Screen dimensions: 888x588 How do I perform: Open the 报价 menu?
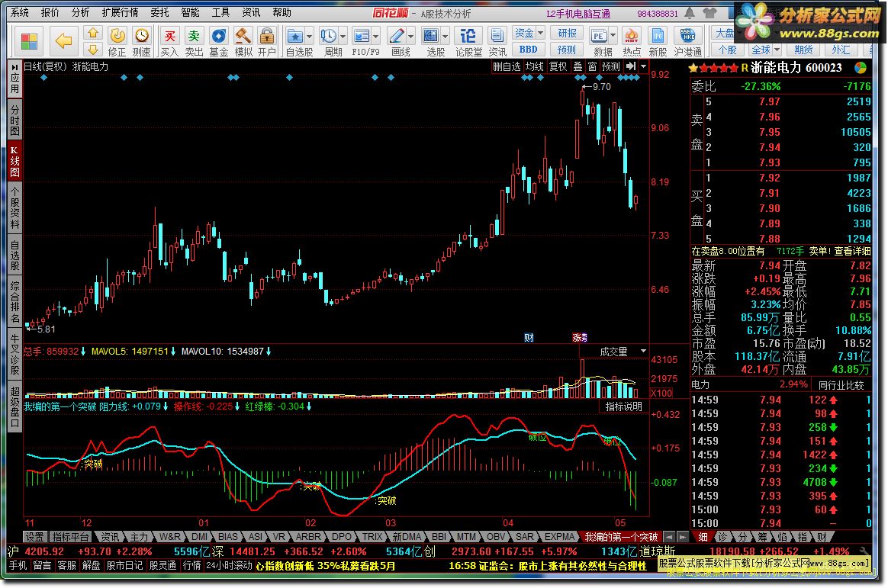pyautogui.click(x=50, y=12)
